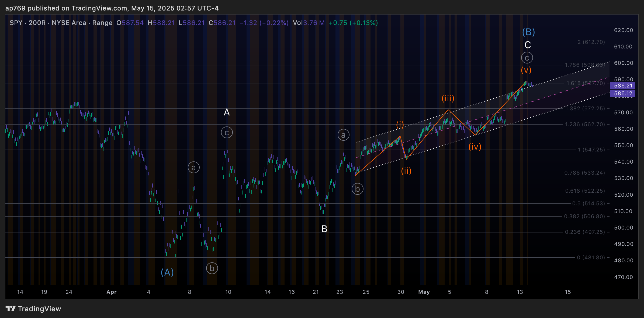This screenshot has height=318, width=644.
Task: Click the circled b label near Apr 24
Action: click(x=358, y=189)
